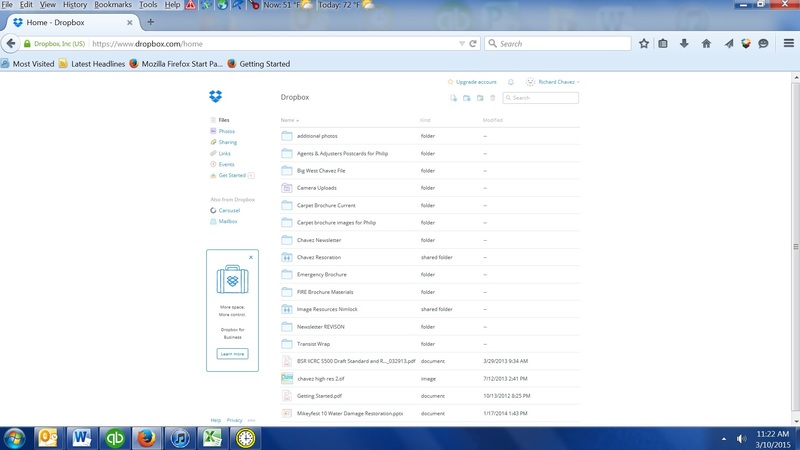Viewport: 800px width, 450px height.
Task: Expand the Richard Chavez account menu
Action: 558,82
